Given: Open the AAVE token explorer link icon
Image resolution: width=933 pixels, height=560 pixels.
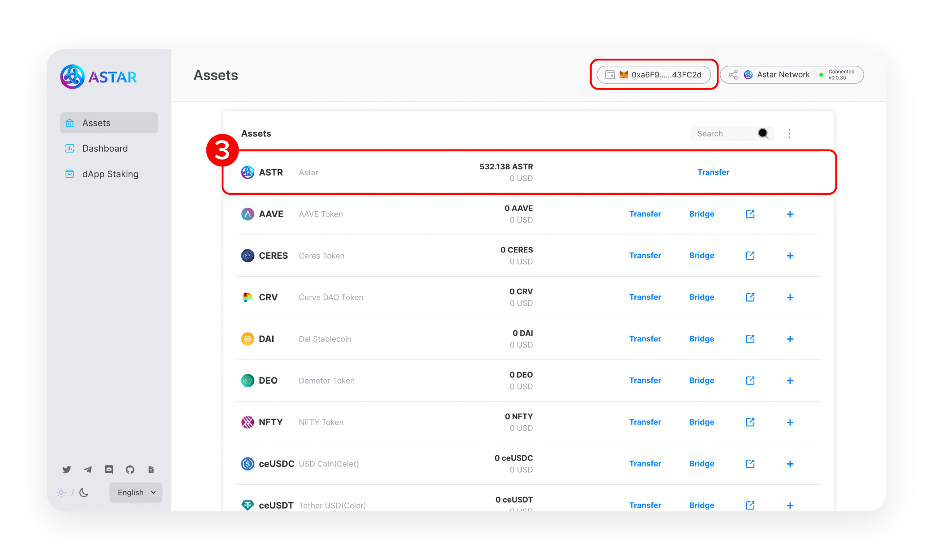Looking at the screenshot, I should tap(750, 214).
